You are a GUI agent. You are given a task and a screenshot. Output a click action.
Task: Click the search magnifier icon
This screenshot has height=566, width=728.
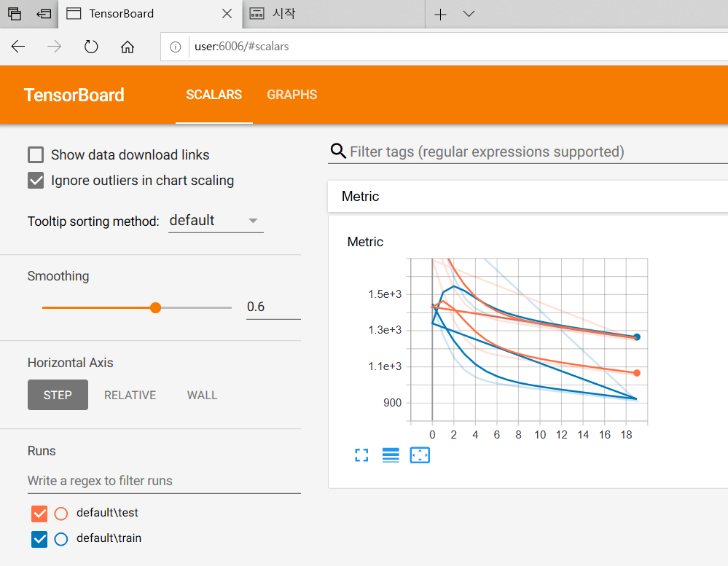(x=338, y=151)
